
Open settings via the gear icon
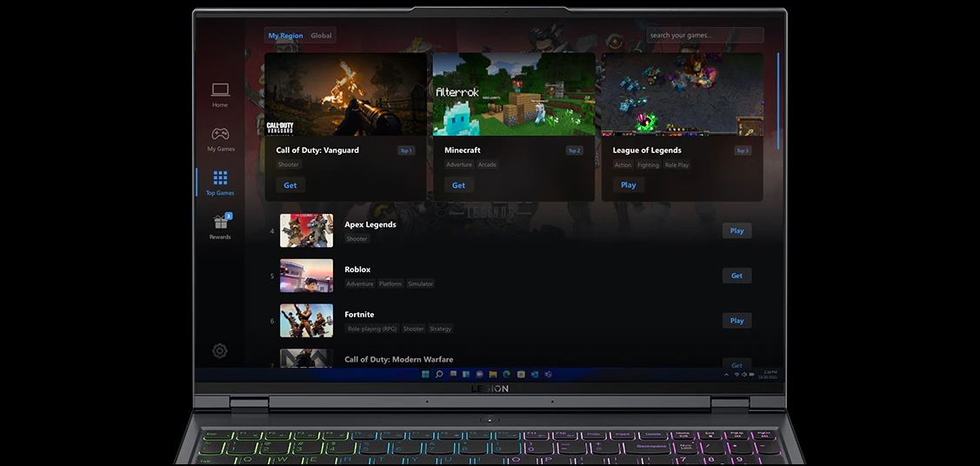click(x=219, y=351)
